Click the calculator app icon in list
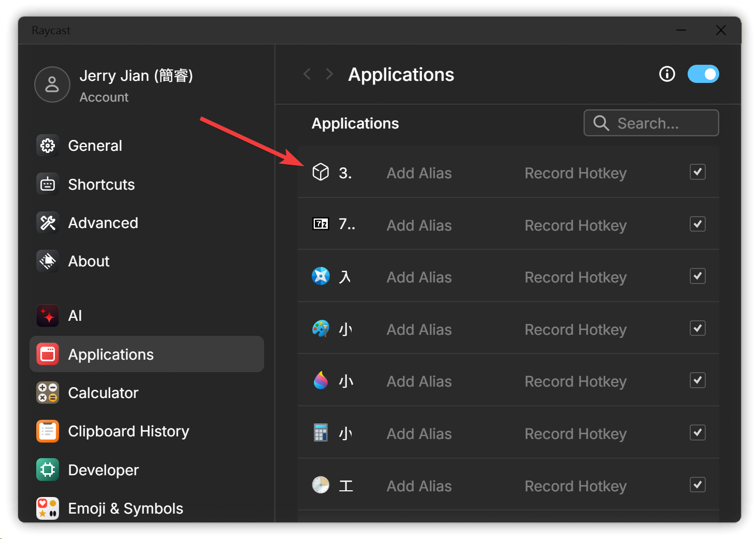Screen dimensions: 756x539 pos(321,433)
